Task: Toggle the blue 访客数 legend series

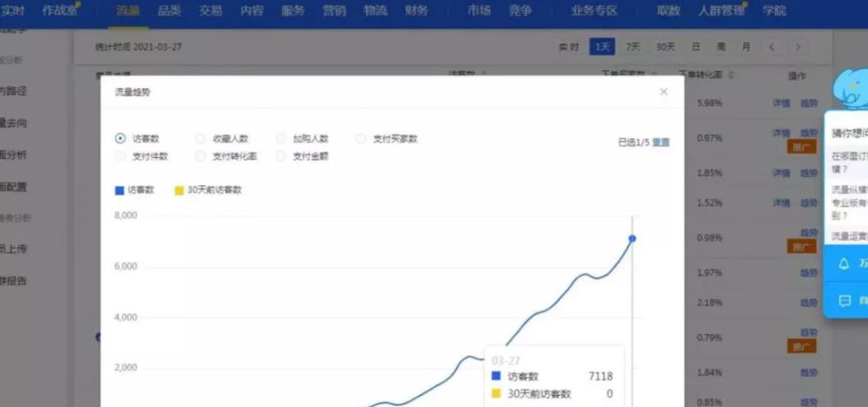Action: coord(134,190)
